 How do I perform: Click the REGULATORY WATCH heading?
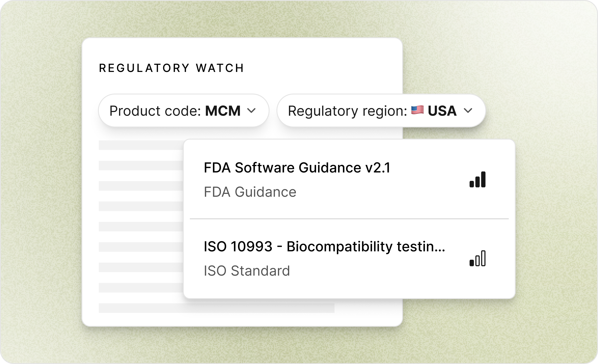171,68
